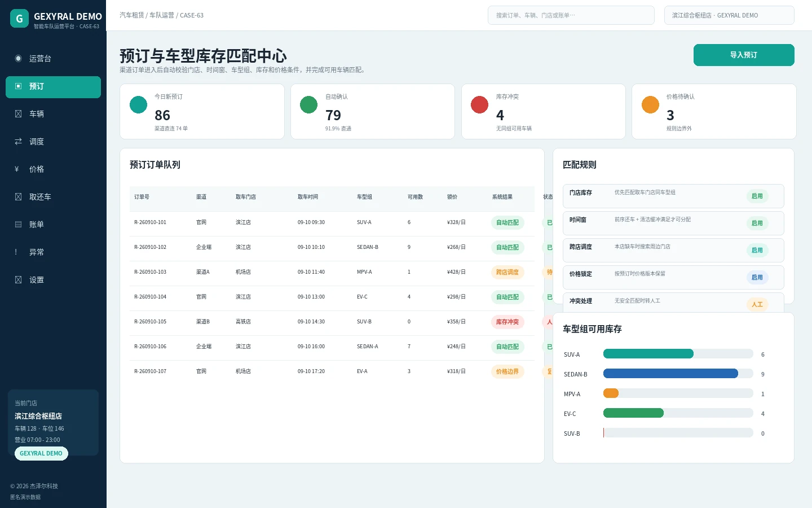Toggle the 跨店调度 rule 启用 badge
The image size is (812, 508).
[x=757, y=251]
